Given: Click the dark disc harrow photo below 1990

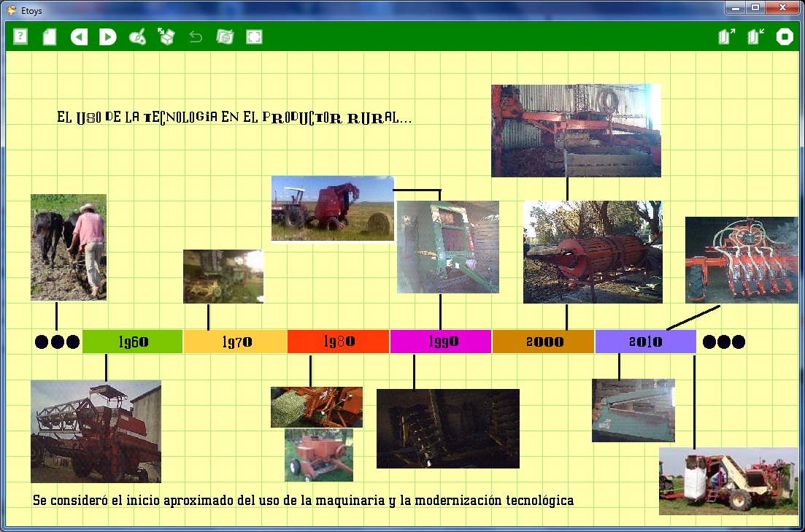Looking at the screenshot, I should [447, 429].
